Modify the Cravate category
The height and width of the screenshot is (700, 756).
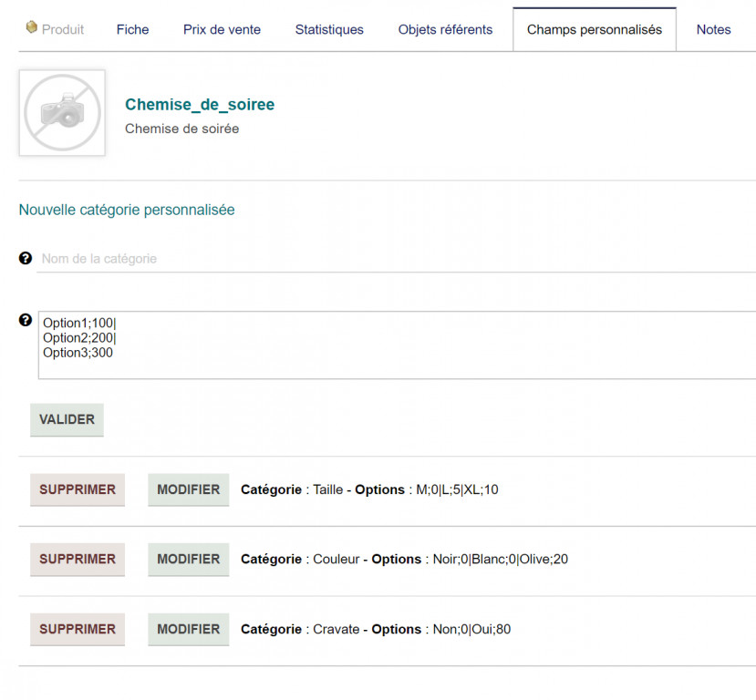pyautogui.click(x=188, y=629)
